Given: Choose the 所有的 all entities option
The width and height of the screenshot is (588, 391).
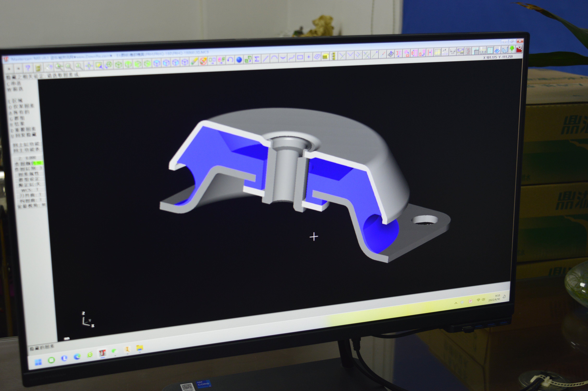Looking at the screenshot, I should (19, 112).
